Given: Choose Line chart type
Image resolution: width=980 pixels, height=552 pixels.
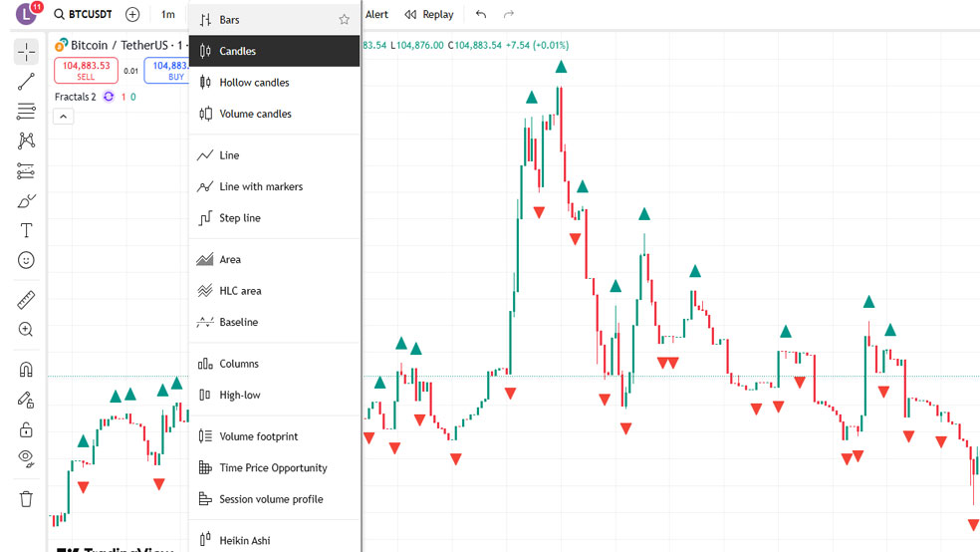Looking at the screenshot, I should [x=274, y=155].
